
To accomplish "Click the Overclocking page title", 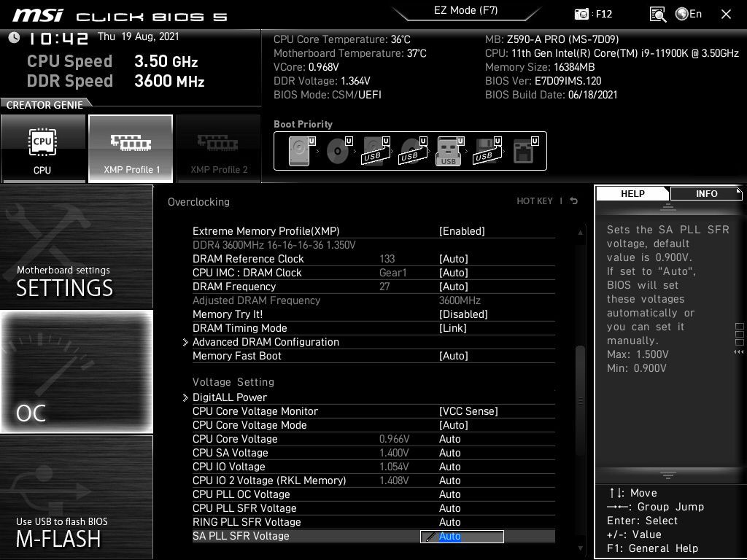I will tap(198, 202).
